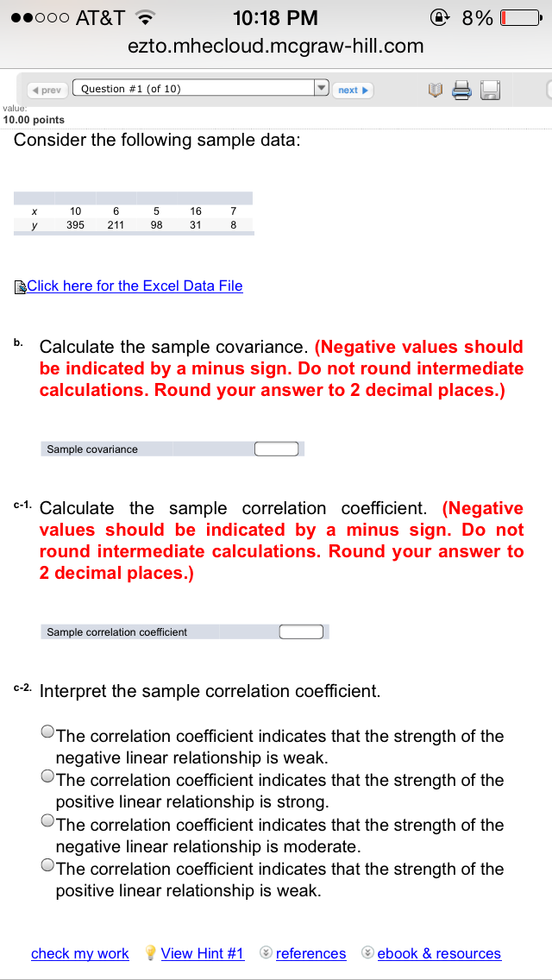Click the printer icon
The image size is (552, 980).
coord(461,90)
